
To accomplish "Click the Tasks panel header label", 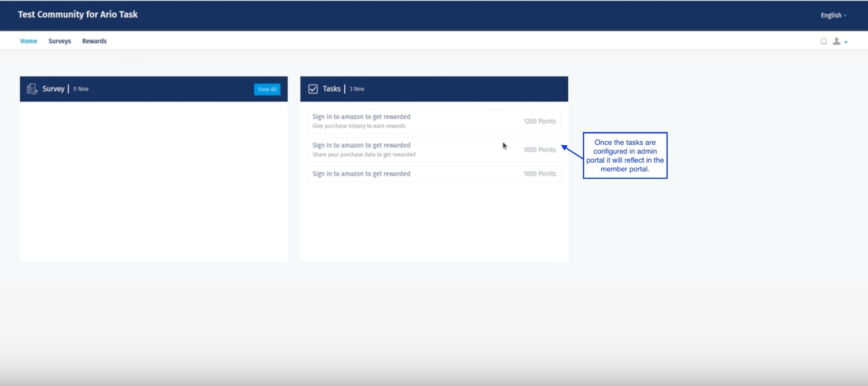I will click(x=332, y=89).
